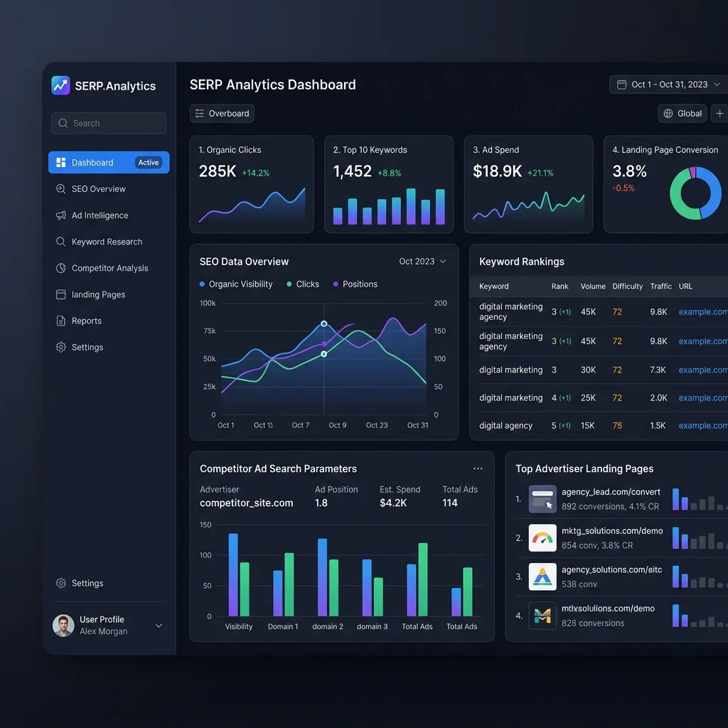
Task: Click the calendar icon in date range
Action: point(621,85)
